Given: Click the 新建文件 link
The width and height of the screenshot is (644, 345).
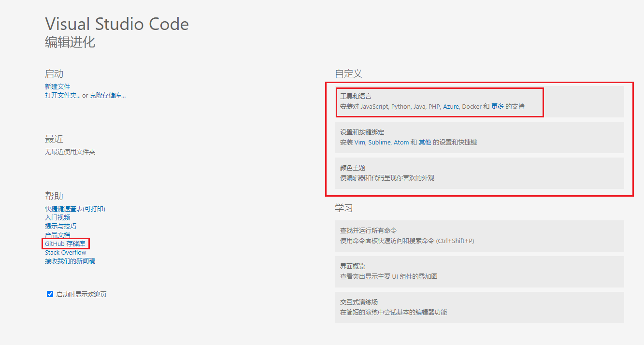Looking at the screenshot, I should click(57, 86).
